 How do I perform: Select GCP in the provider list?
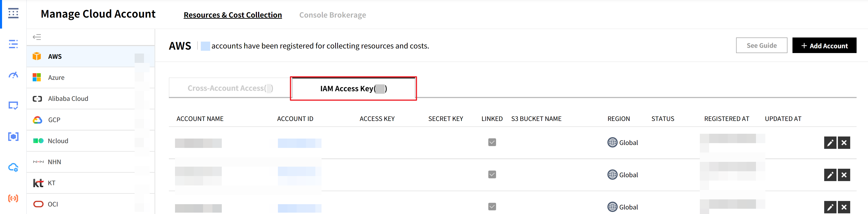click(54, 120)
